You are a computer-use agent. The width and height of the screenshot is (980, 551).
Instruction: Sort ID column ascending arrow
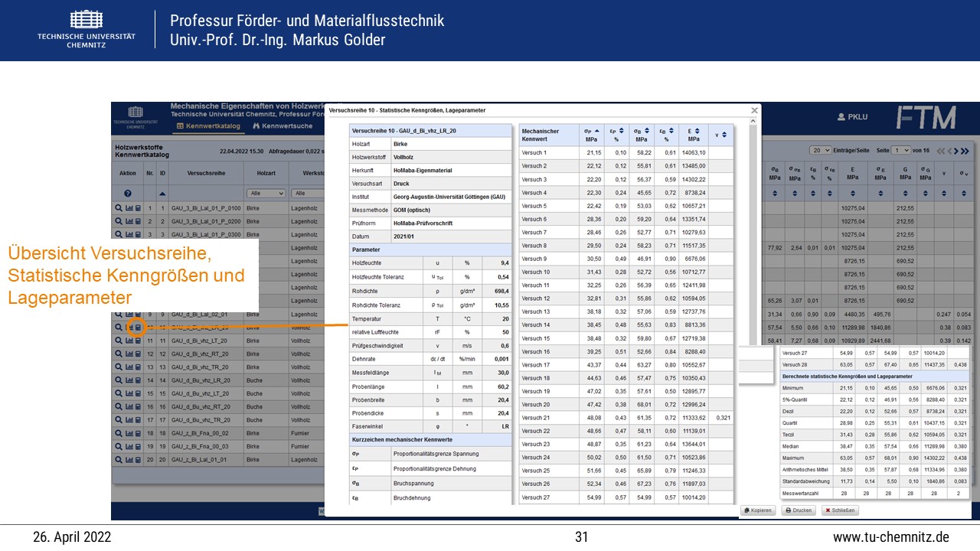pyautogui.click(x=162, y=194)
